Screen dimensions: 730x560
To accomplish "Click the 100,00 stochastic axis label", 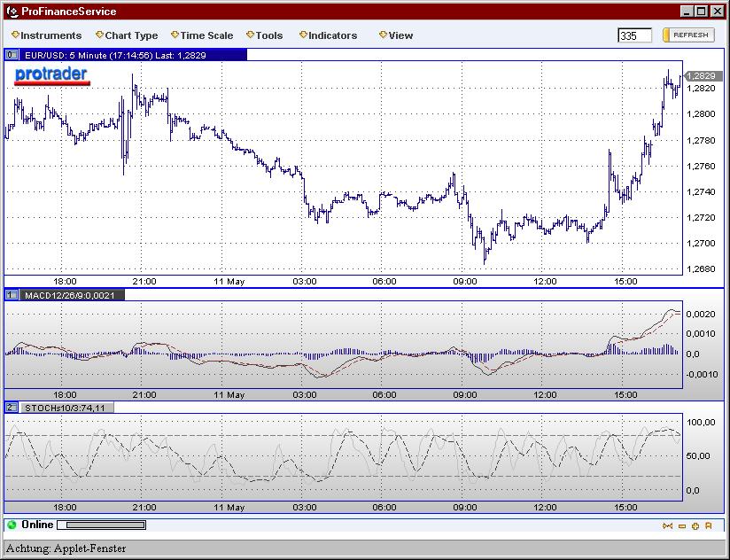I will point(701,422).
